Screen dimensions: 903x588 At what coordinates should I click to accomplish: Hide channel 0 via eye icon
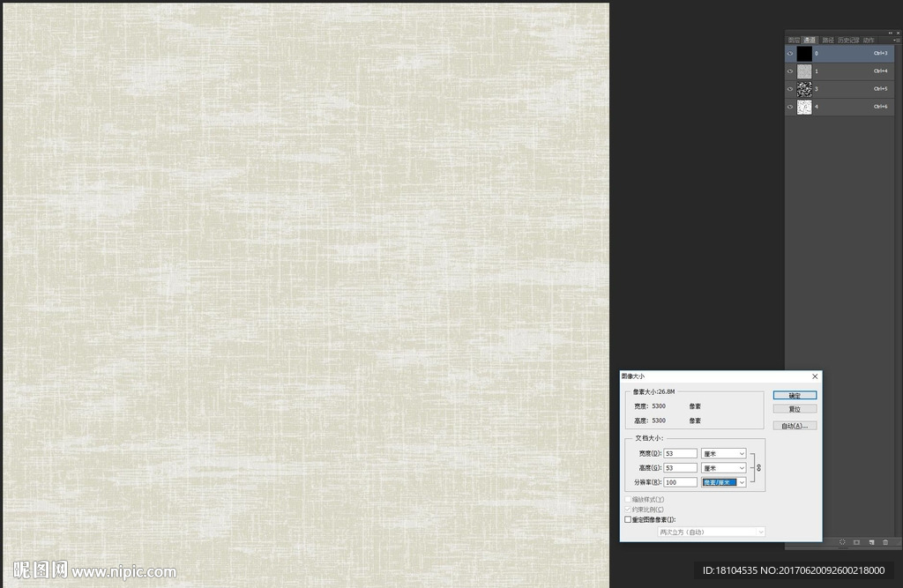tap(790, 54)
